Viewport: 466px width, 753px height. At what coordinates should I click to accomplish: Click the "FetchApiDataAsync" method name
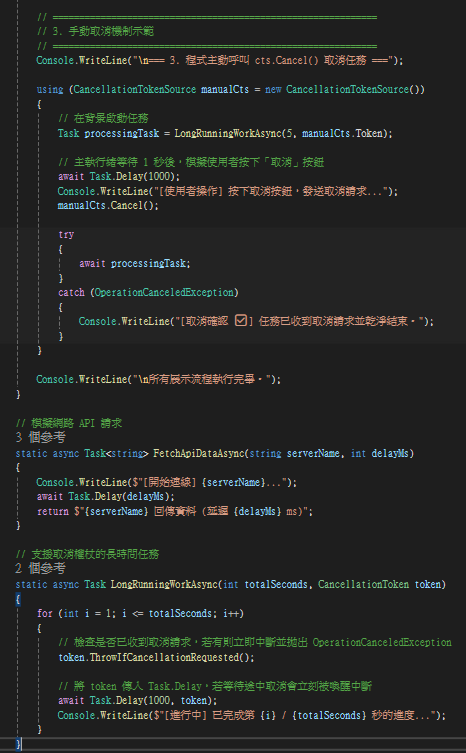199,454
